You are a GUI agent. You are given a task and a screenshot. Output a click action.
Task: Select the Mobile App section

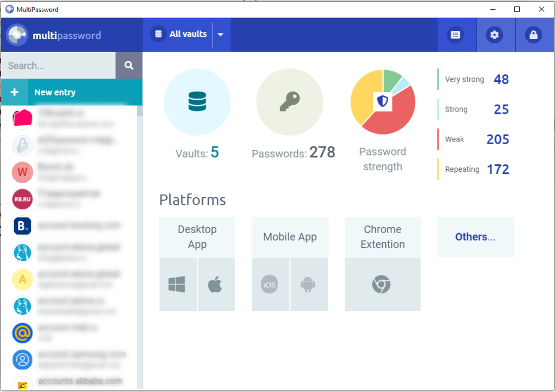pyautogui.click(x=289, y=237)
